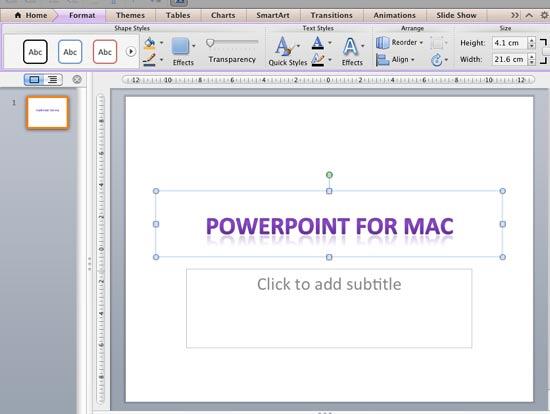This screenshot has height=414, width=550.
Task: Click the Shape Styles Effects icon
Action: click(x=181, y=46)
